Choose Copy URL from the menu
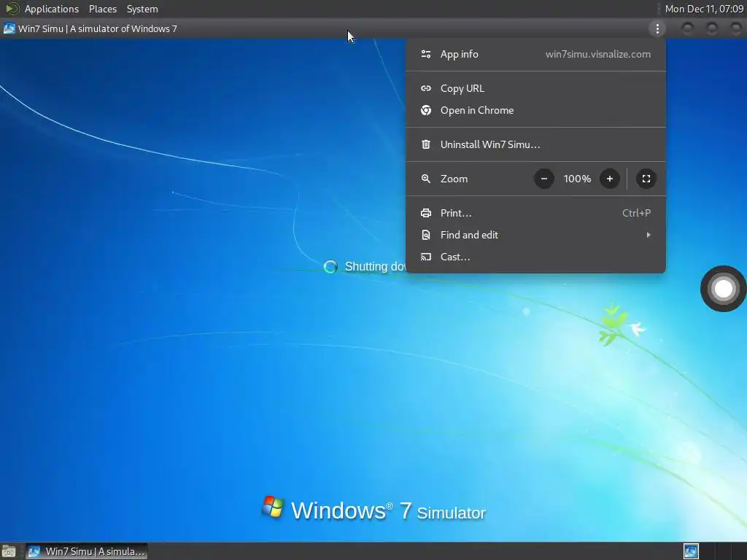Screen dimensions: 747x560 [535, 88]
